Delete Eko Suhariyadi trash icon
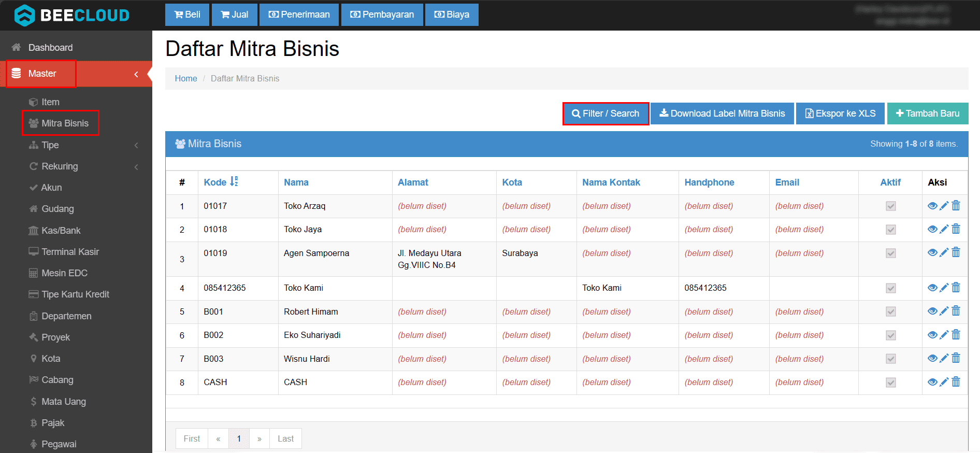Image resolution: width=980 pixels, height=453 pixels. [x=956, y=335]
